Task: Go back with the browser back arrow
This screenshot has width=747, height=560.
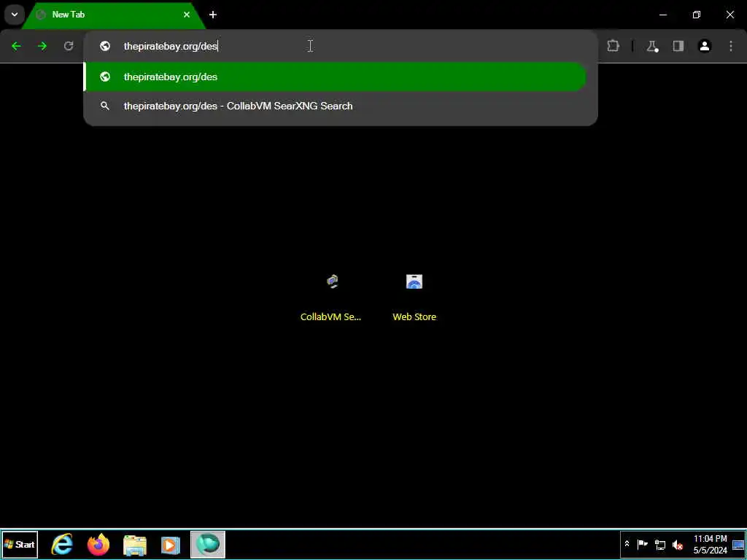Action: 16,46
